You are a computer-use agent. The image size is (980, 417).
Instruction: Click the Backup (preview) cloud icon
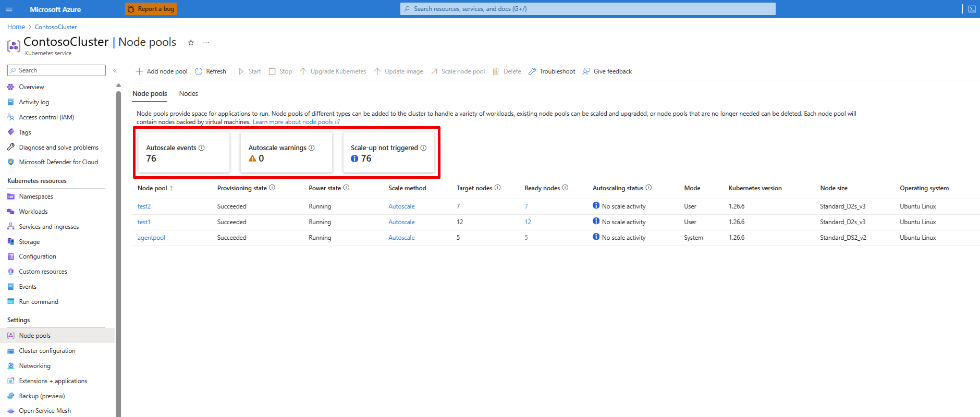click(11, 396)
